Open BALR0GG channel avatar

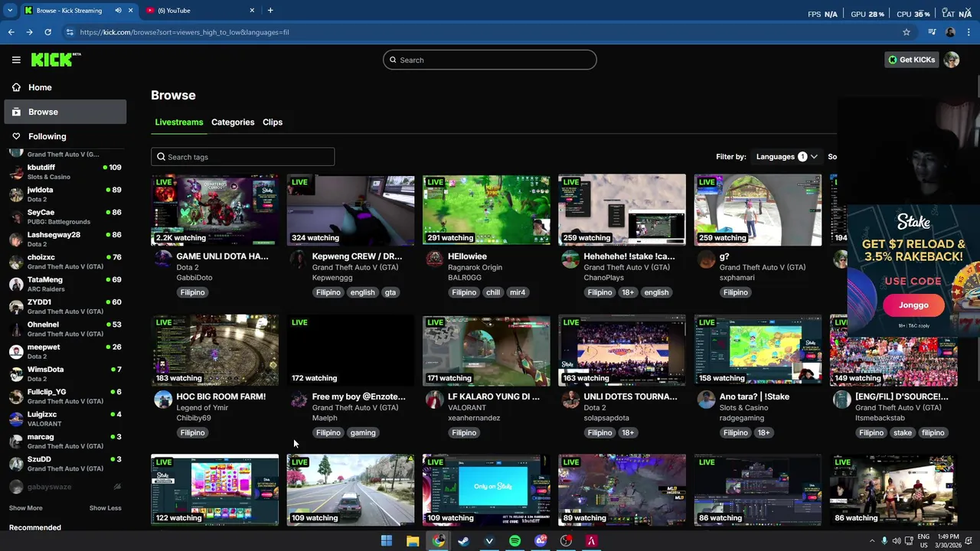434,259
